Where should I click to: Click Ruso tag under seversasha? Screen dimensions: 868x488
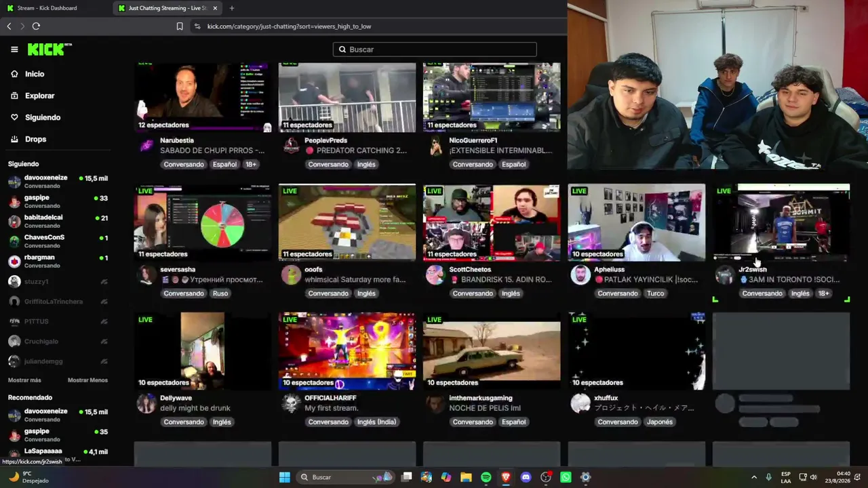pyautogui.click(x=220, y=293)
